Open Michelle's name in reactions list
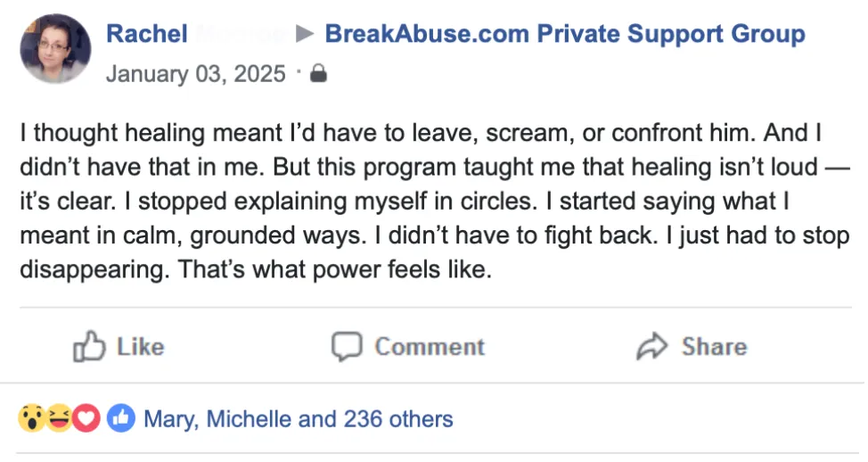Image resolution: width=868 pixels, height=462 pixels. (x=249, y=419)
